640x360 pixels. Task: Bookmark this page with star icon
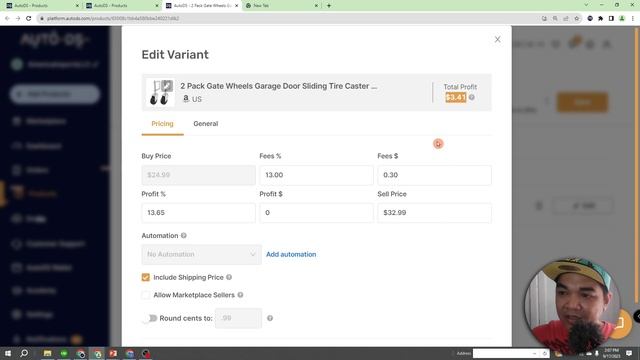click(577, 18)
